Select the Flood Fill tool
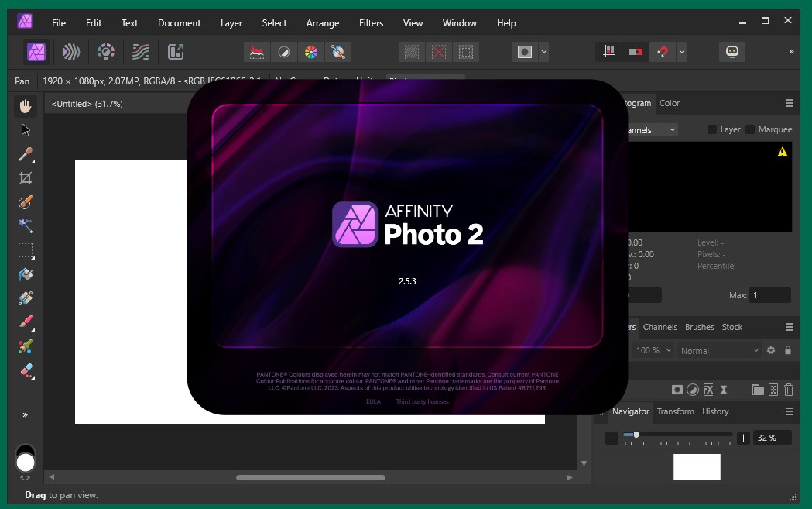Image resolution: width=812 pixels, height=509 pixels. (x=26, y=274)
